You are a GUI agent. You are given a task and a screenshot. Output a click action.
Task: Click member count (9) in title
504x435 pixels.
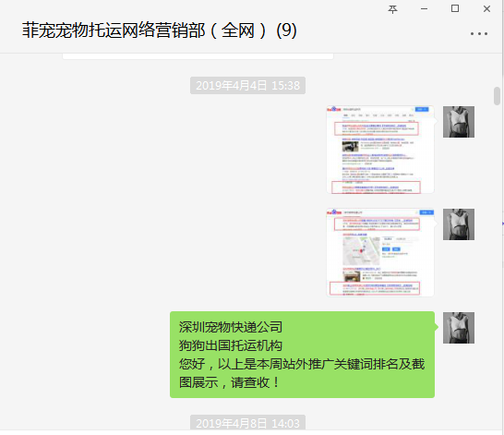click(x=286, y=30)
